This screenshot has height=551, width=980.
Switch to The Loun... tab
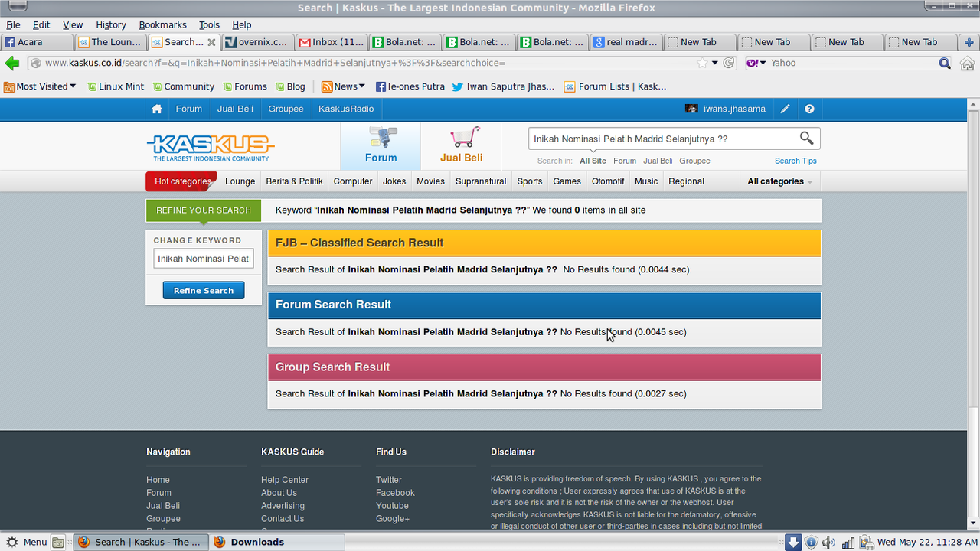click(110, 42)
